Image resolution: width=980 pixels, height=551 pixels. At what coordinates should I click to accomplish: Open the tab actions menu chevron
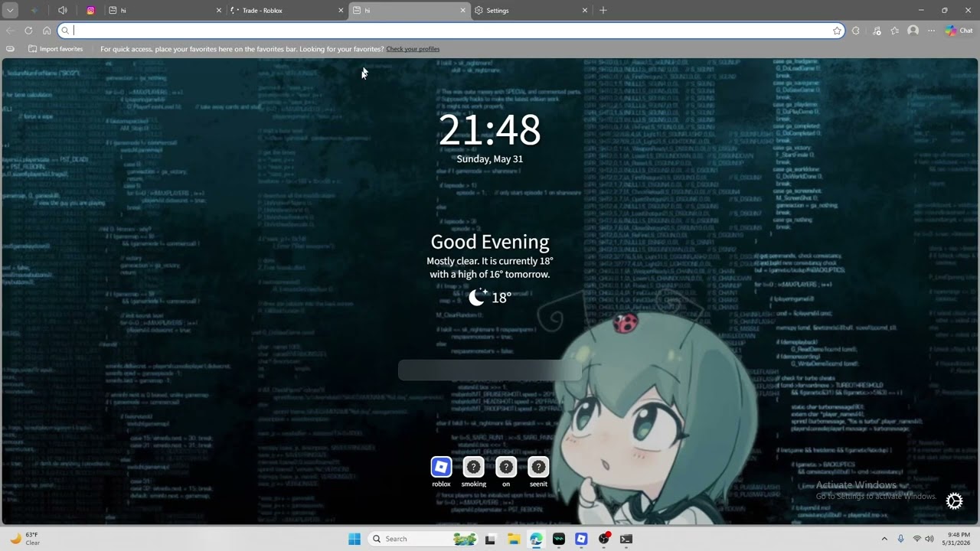pyautogui.click(x=10, y=11)
